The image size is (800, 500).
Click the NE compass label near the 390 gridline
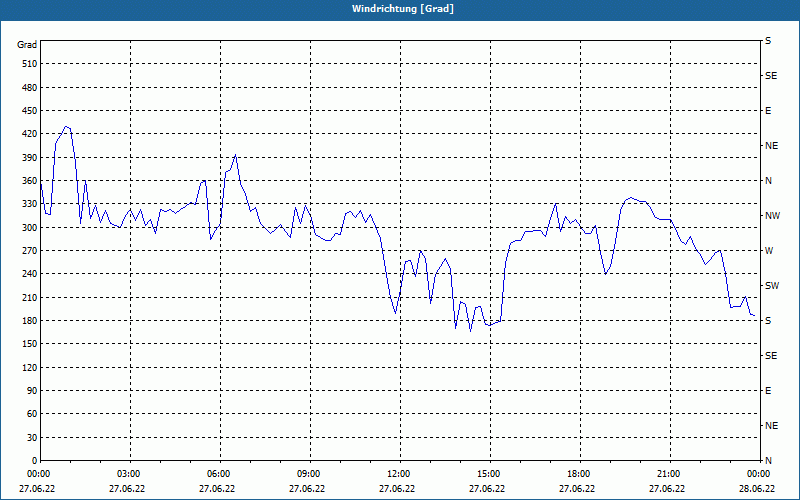pos(771,146)
